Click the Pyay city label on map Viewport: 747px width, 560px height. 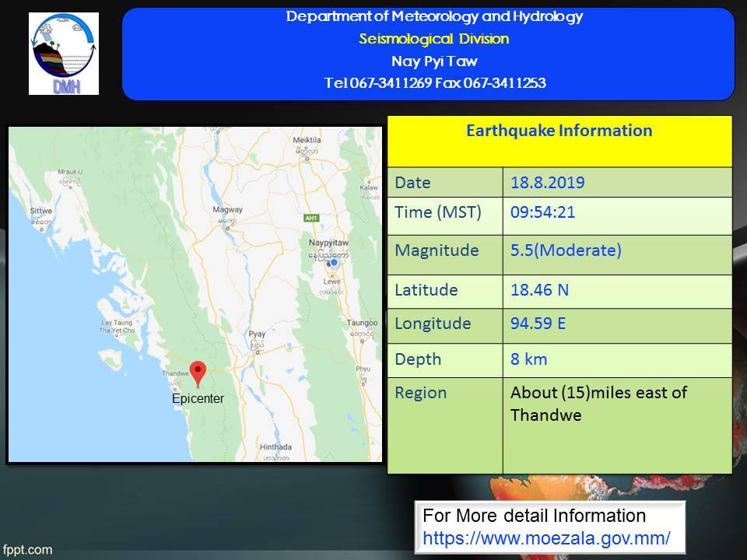[257, 334]
